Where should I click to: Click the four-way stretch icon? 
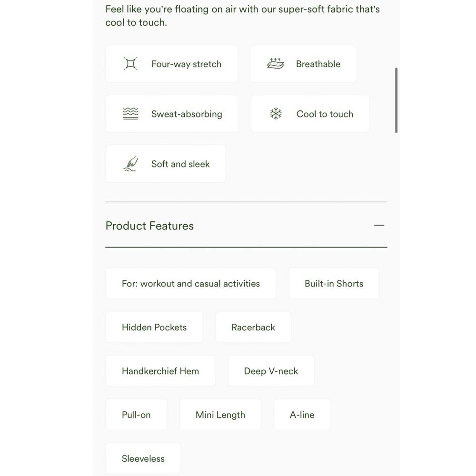[130, 64]
